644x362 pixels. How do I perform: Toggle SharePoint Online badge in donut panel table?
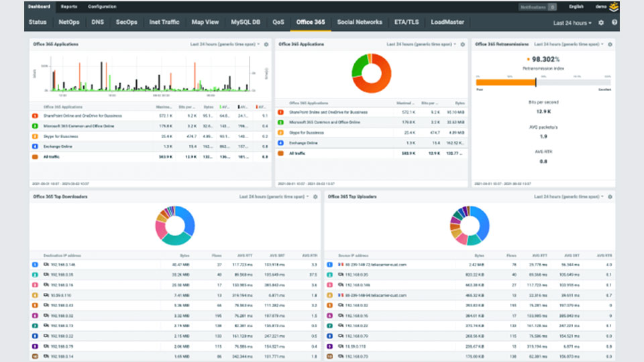pyautogui.click(x=281, y=112)
